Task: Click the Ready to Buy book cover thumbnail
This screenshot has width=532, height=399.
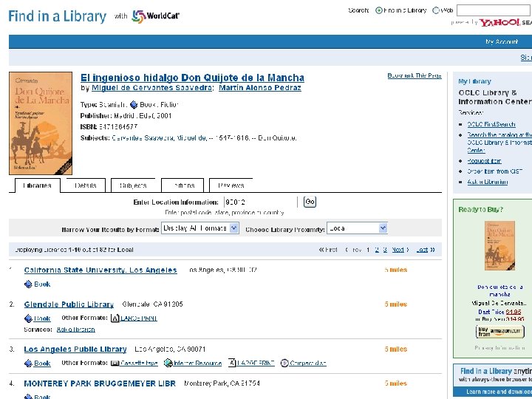Action: pos(499,245)
